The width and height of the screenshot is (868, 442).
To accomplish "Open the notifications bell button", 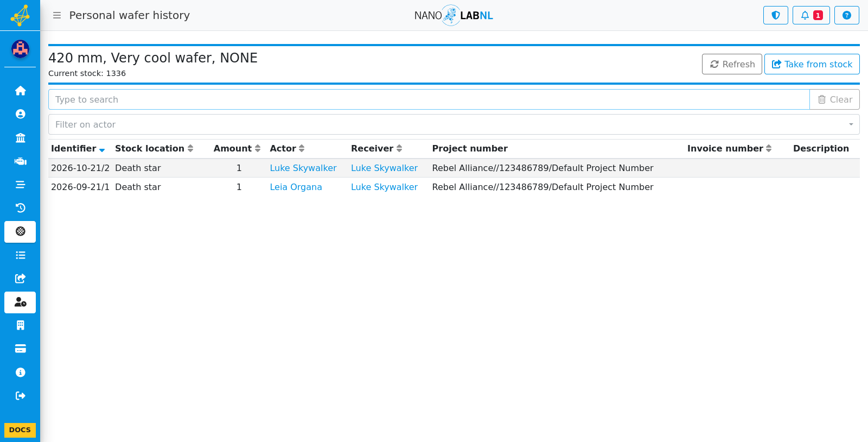I will click(x=811, y=15).
